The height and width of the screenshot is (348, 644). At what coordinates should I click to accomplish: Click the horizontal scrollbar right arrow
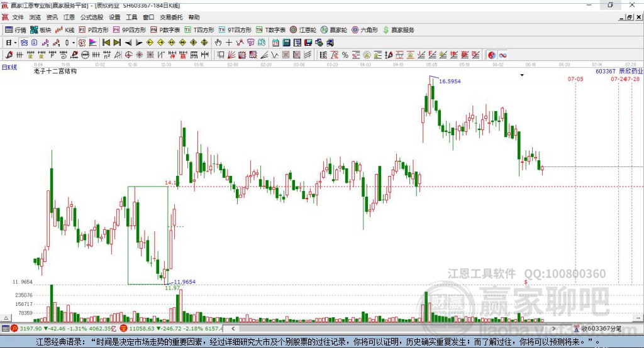(x=553, y=329)
